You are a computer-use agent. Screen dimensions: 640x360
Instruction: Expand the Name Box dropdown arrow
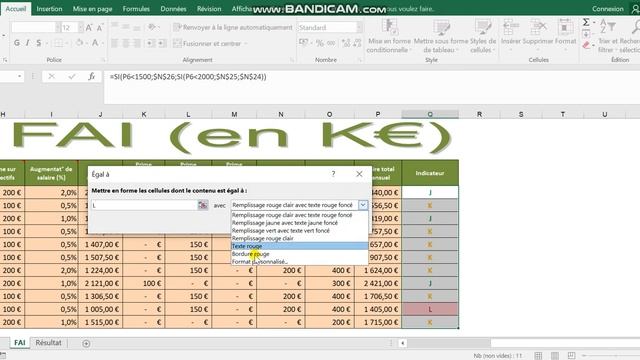point(19,76)
